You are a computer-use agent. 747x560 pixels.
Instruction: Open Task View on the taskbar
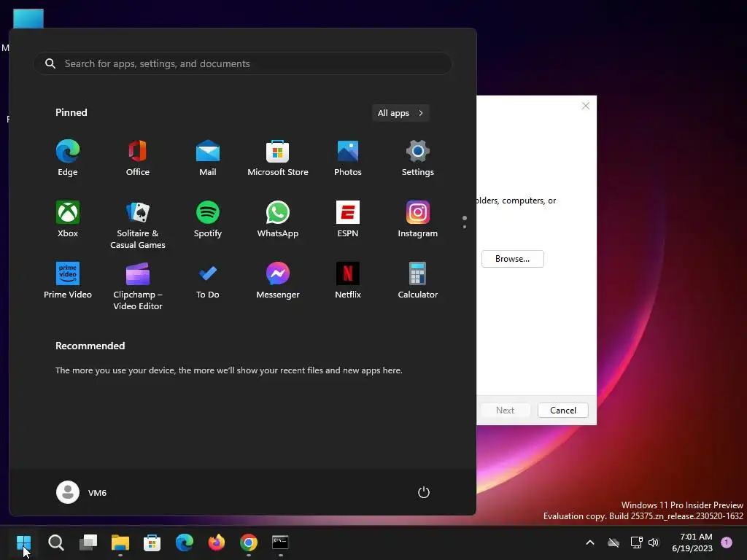(x=88, y=542)
